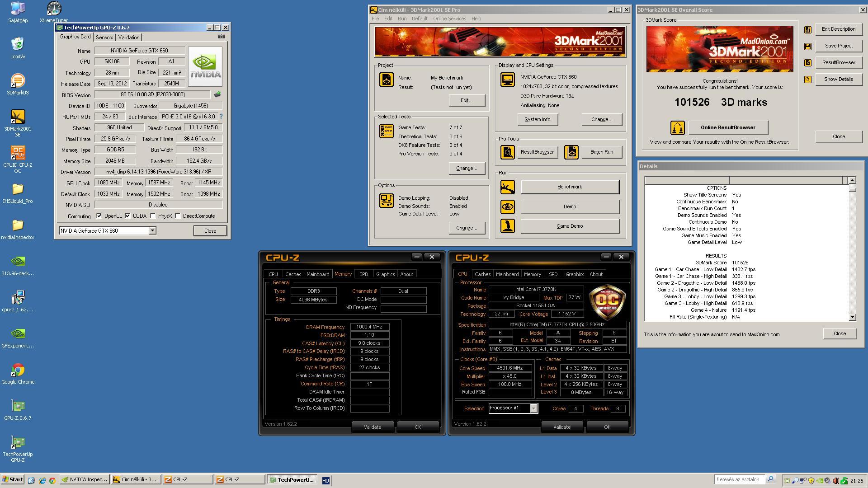This screenshot has height=488, width=868.
Task: Open IHSLiquid_Pro folder on desktop
Action: tap(18, 193)
